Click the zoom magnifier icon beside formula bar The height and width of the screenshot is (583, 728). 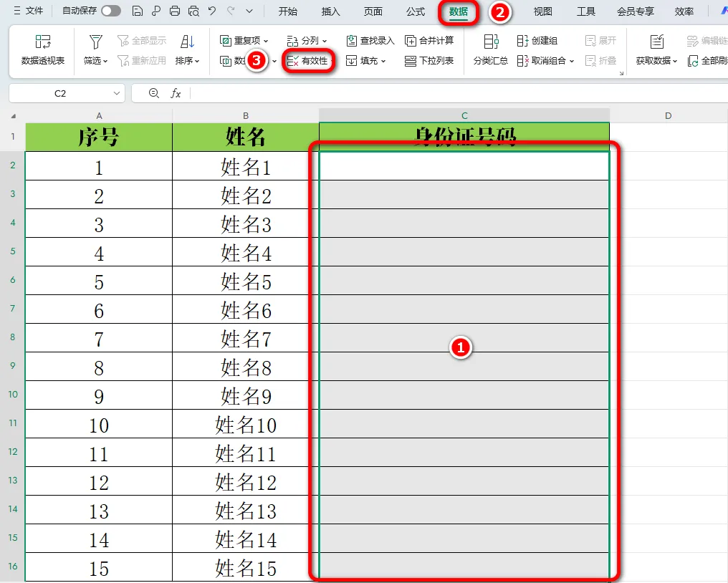[153, 93]
